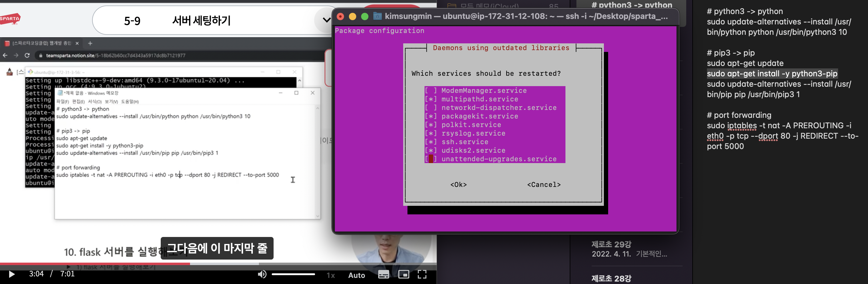Image resolution: width=868 pixels, height=284 pixels.
Task: Click the PuTTY terminal scroll-up arrow
Action: pyautogui.click(x=299, y=81)
